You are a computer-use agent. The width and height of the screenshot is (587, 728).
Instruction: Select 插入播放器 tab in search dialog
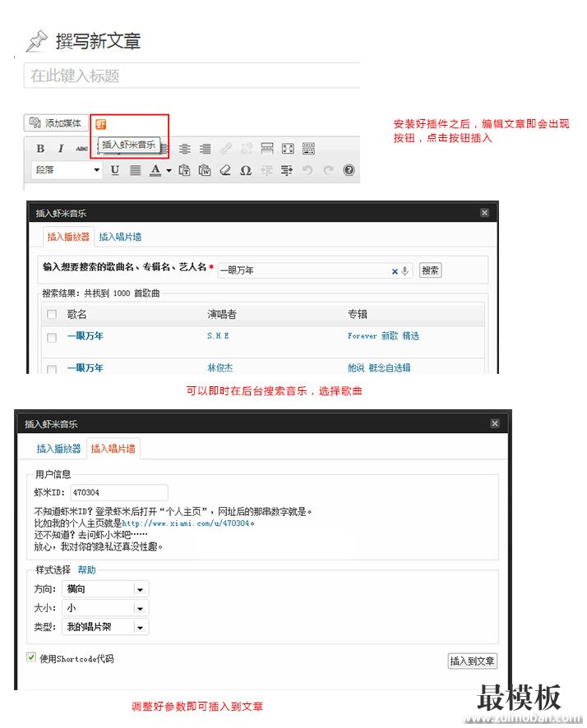pyautogui.click(x=68, y=237)
